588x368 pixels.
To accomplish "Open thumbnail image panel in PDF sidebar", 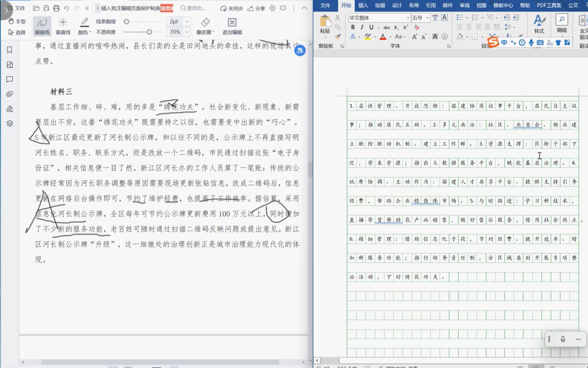I will [x=10, y=65].
